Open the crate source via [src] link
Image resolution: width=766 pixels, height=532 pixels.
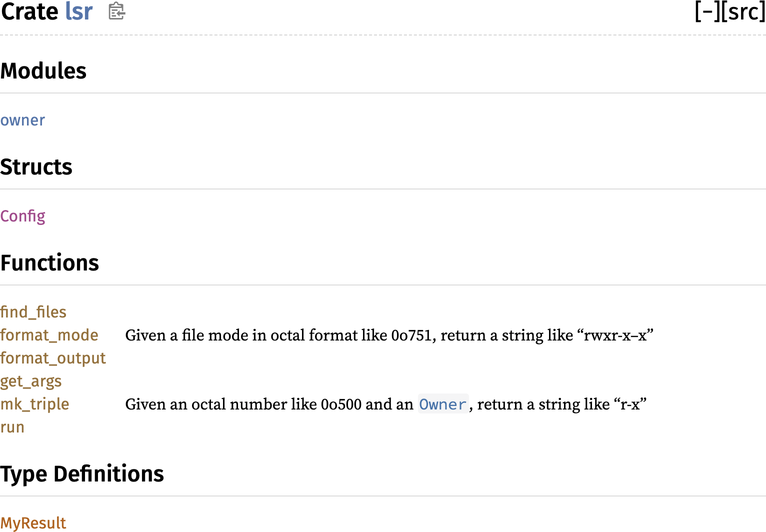point(743,11)
